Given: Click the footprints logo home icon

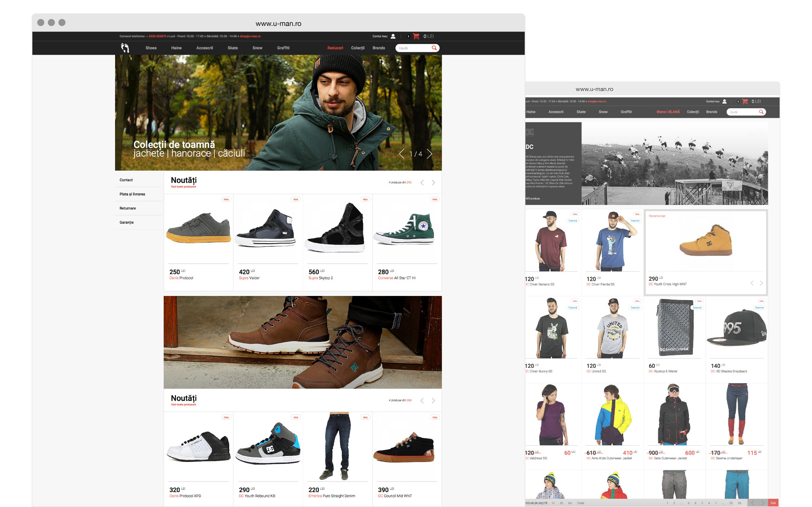Looking at the screenshot, I should (125, 48).
